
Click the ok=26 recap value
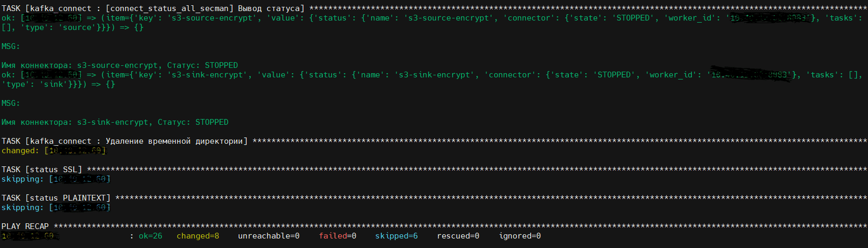tap(150, 236)
